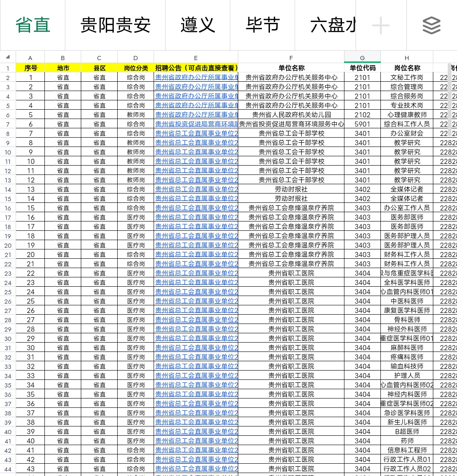Screen dimensions: 457x476
Task: Select cell 综合服务岗
Action: tap(407, 96)
